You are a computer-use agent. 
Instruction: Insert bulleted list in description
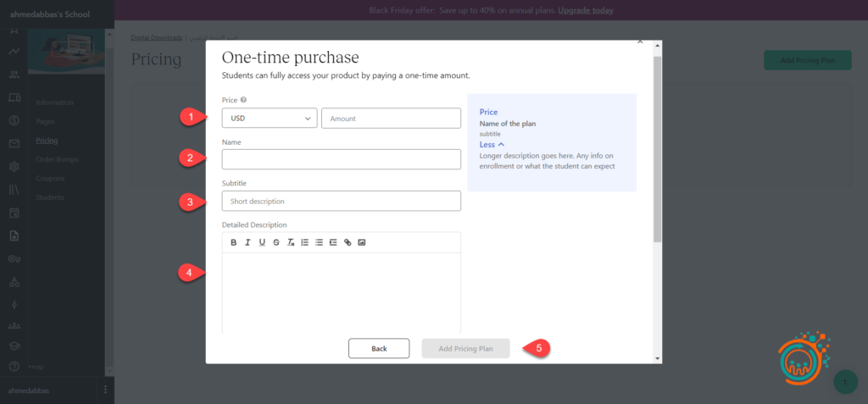click(320, 242)
